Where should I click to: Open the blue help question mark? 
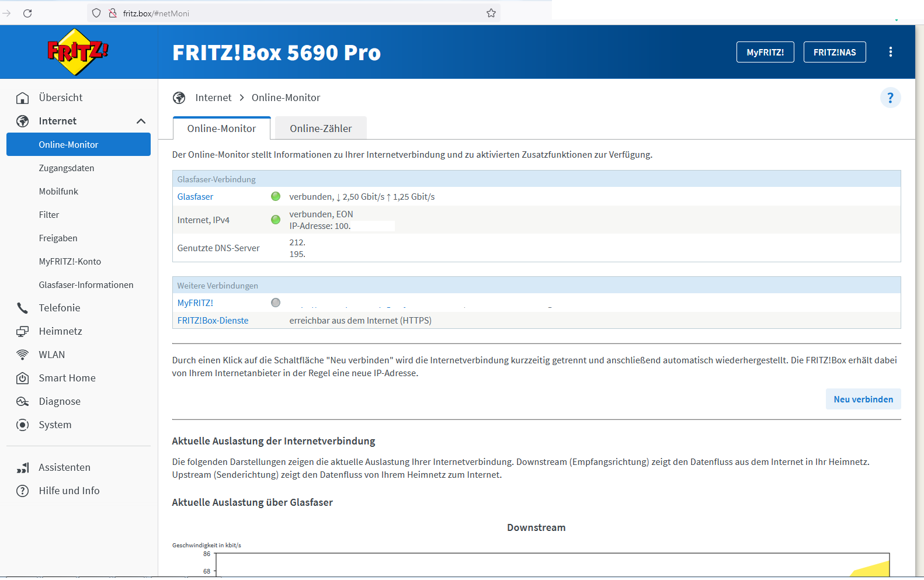pyautogui.click(x=891, y=98)
